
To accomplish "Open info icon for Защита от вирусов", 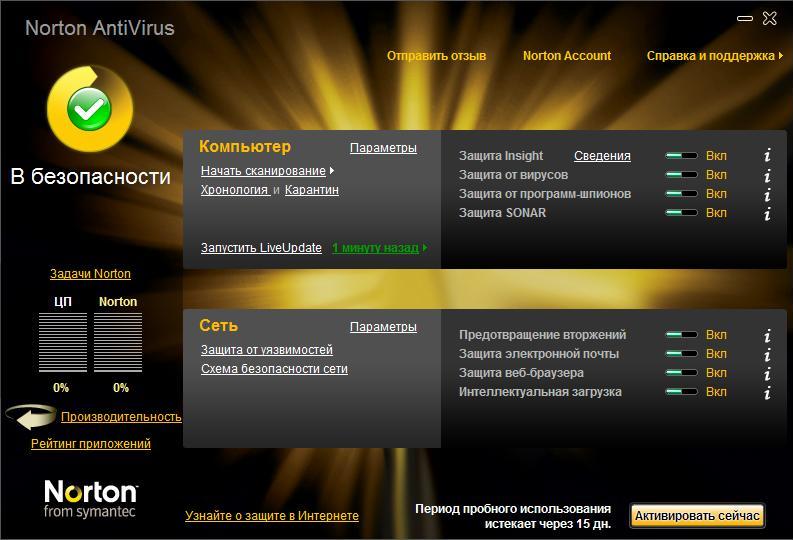I will tap(767, 175).
